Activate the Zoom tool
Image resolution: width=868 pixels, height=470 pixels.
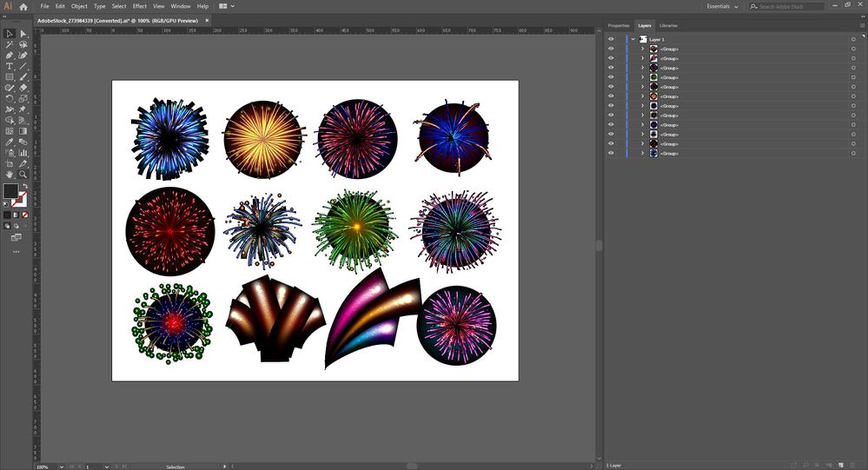[x=23, y=174]
